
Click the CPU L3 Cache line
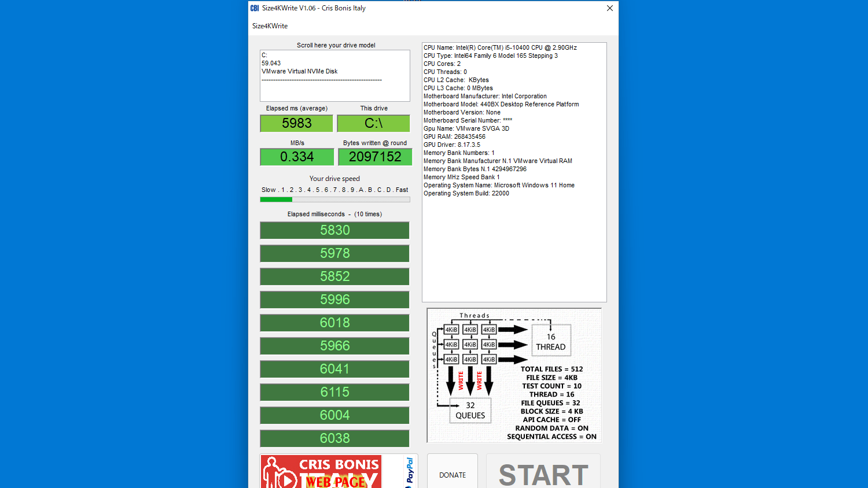458,88
